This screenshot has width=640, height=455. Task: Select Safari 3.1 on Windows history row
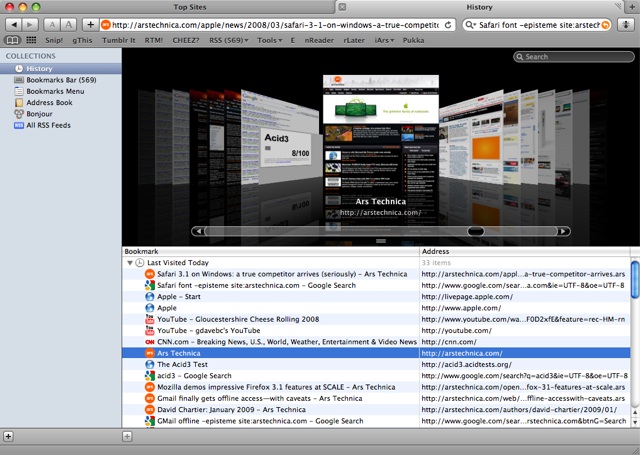(376, 274)
